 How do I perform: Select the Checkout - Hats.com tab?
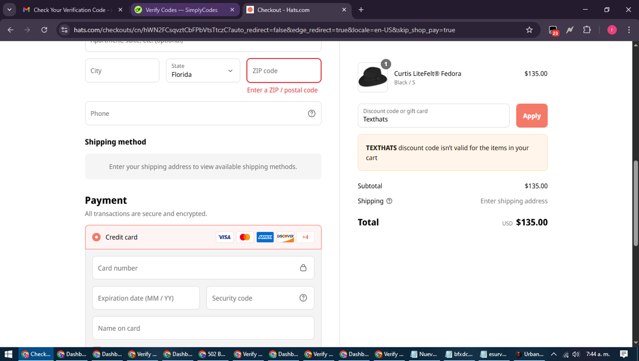(x=297, y=10)
